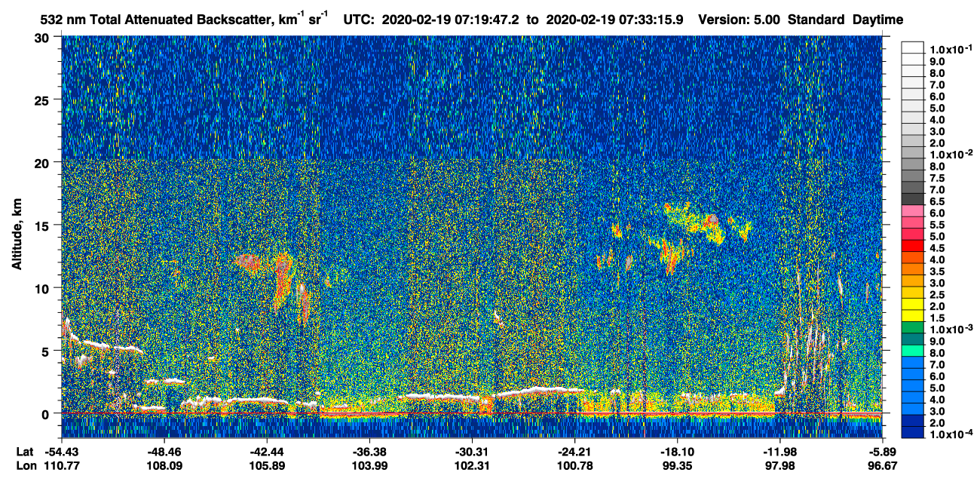This screenshot has height=503, width=980.
Task: Pick the bright red colorbar swatch
Action: pyautogui.click(x=912, y=245)
